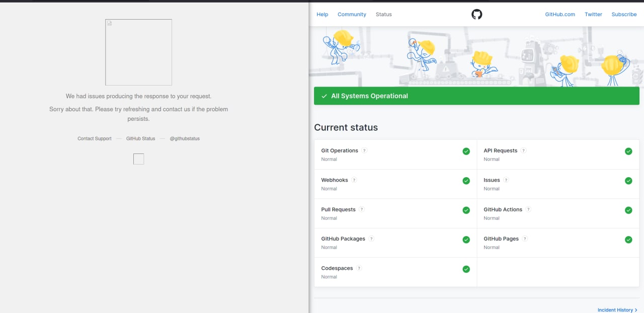The width and height of the screenshot is (644, 313).
Task: Click green check icon for Webhooks
Action: click(466, 181)
